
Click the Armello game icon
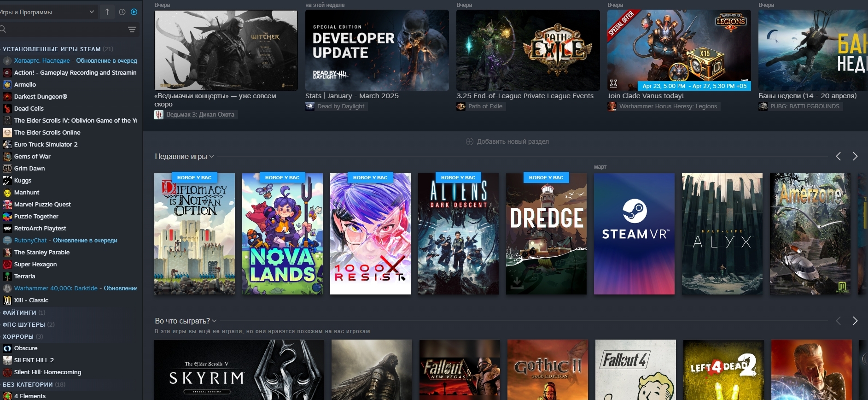[7, 84]
